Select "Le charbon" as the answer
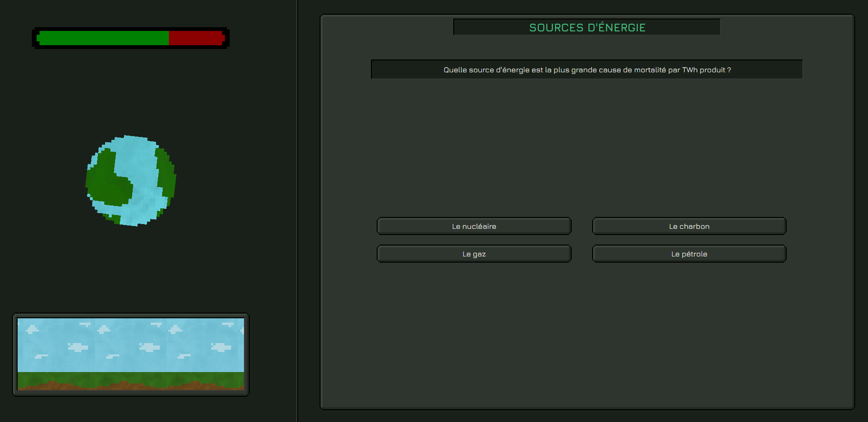 coord(689,226)
